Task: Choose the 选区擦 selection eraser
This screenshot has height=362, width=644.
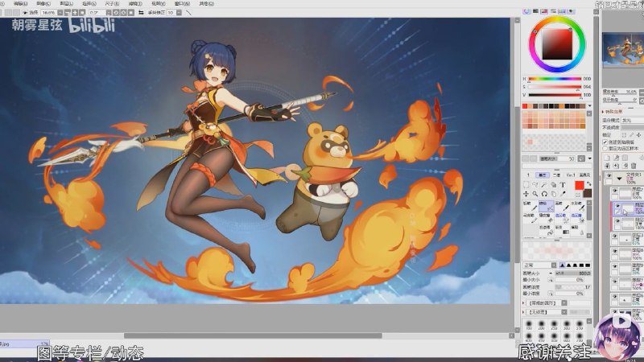Action: point(578,218)
